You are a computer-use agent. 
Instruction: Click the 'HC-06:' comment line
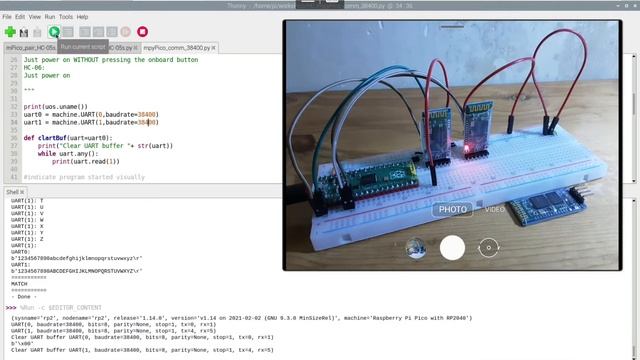[x=34, y=67]
